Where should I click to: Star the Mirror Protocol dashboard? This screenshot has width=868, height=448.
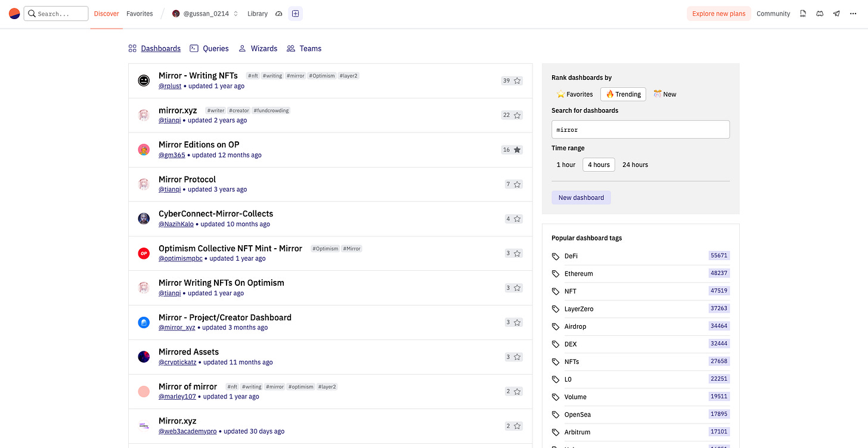(x=517, y=184)
